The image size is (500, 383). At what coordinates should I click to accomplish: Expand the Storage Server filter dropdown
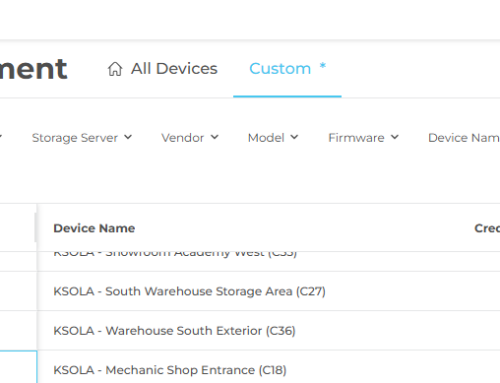pos(82,138)
